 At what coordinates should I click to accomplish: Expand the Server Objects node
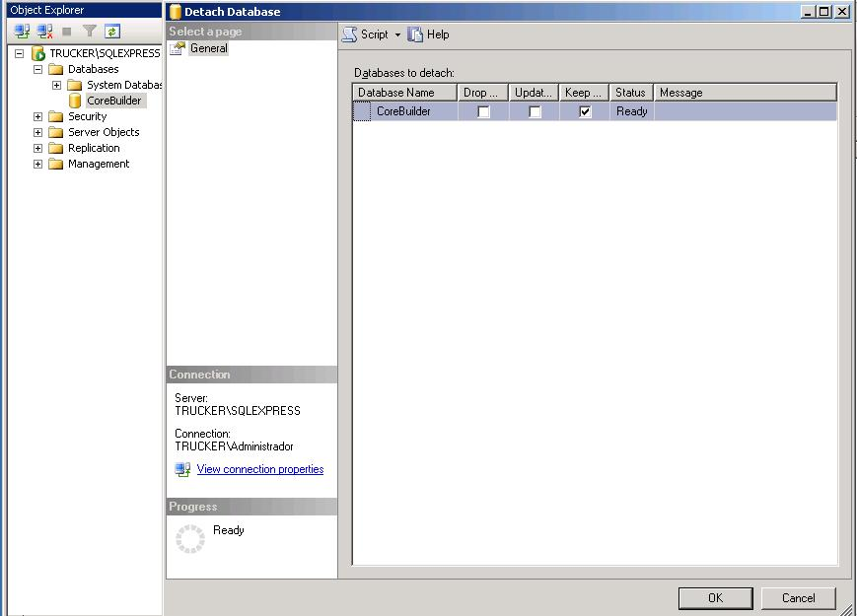(37, 133)
